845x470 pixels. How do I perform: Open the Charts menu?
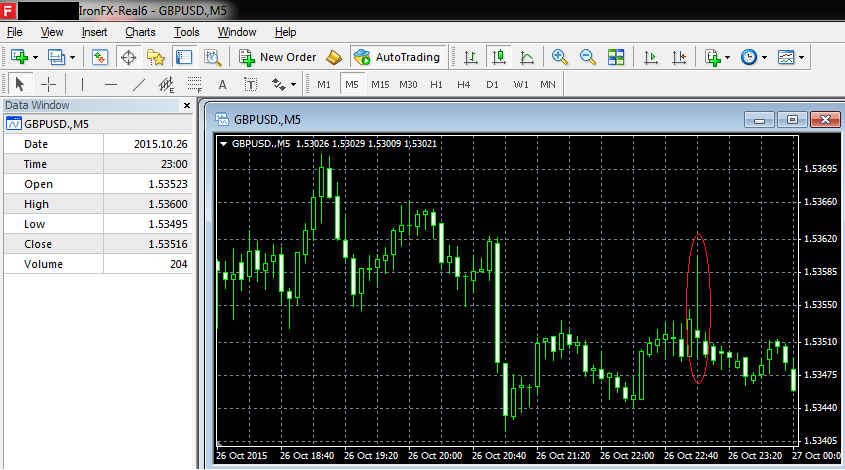click(x=140, y=32)
